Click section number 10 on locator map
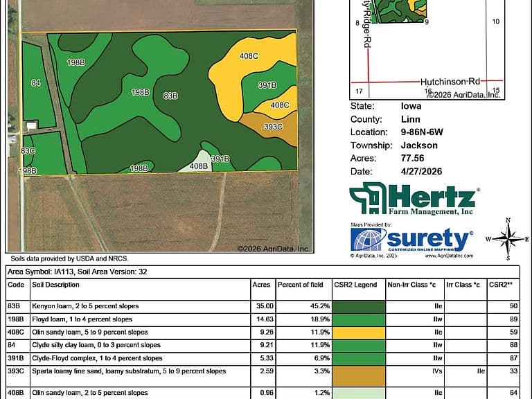Viewport: 532px width, 399px height. 496,21
